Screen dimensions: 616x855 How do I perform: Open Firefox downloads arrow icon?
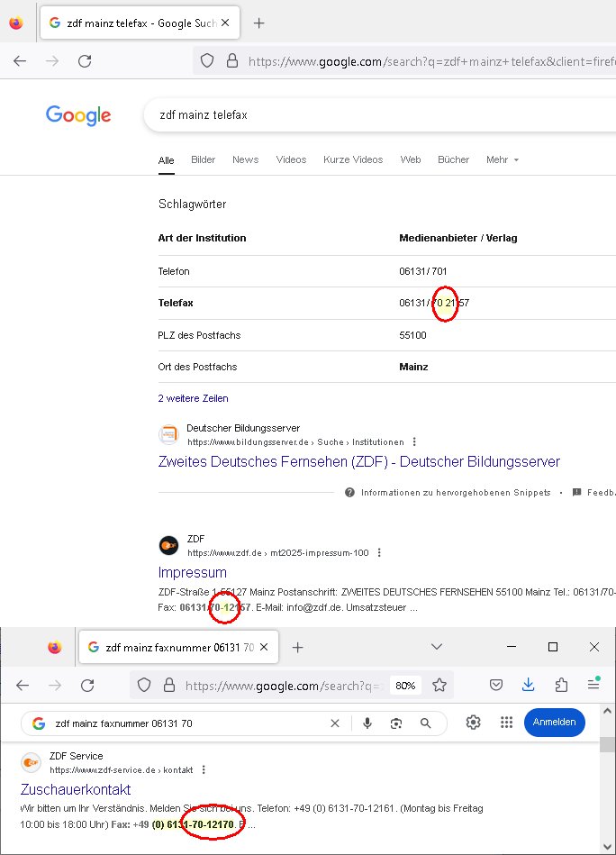point(530,686)
